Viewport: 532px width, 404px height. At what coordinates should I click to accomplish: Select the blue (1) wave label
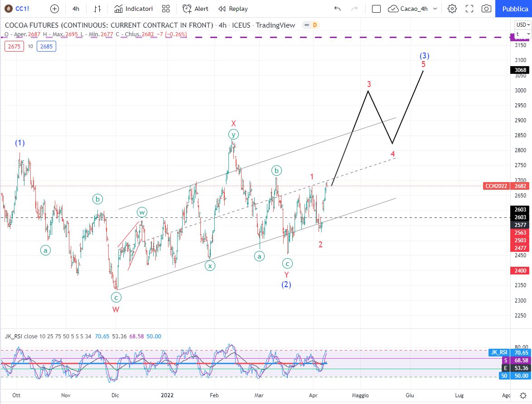[x=19, y=143]
